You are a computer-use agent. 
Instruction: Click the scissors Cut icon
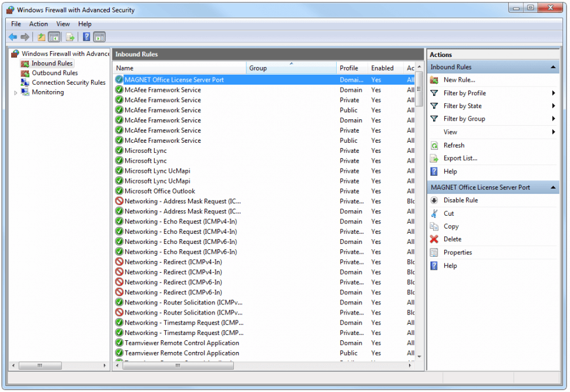[434, 213]
